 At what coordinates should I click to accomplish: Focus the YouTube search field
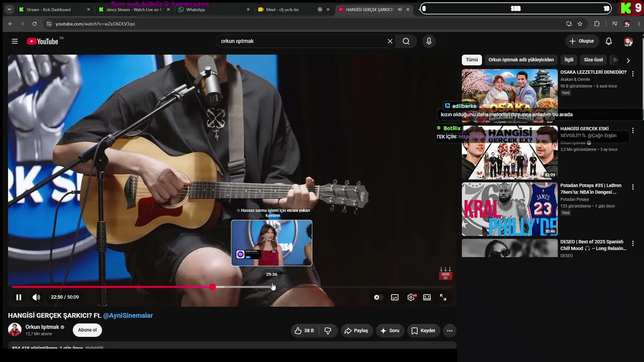coord(302,41)
